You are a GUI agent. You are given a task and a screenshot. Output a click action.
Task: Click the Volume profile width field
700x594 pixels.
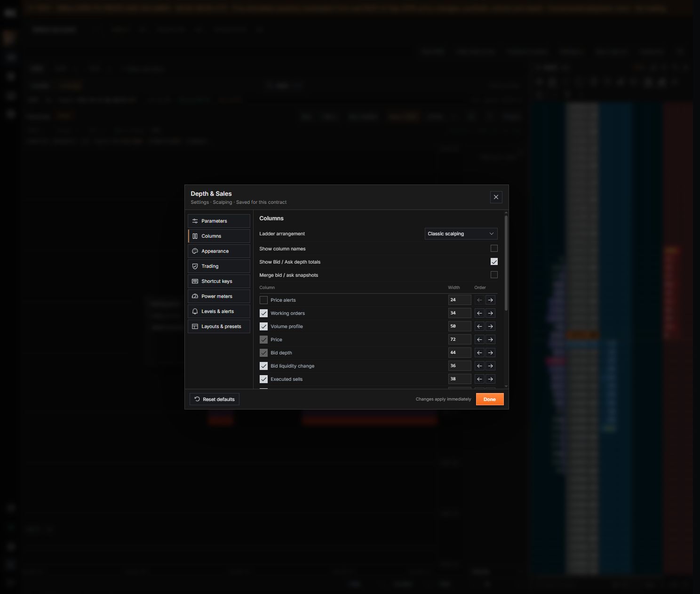(x=460, y=326)
